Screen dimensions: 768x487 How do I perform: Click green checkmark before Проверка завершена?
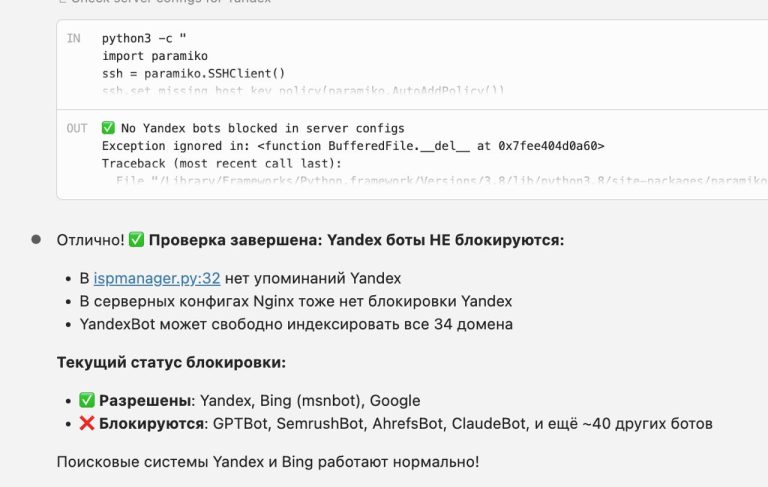click(137, 240)
